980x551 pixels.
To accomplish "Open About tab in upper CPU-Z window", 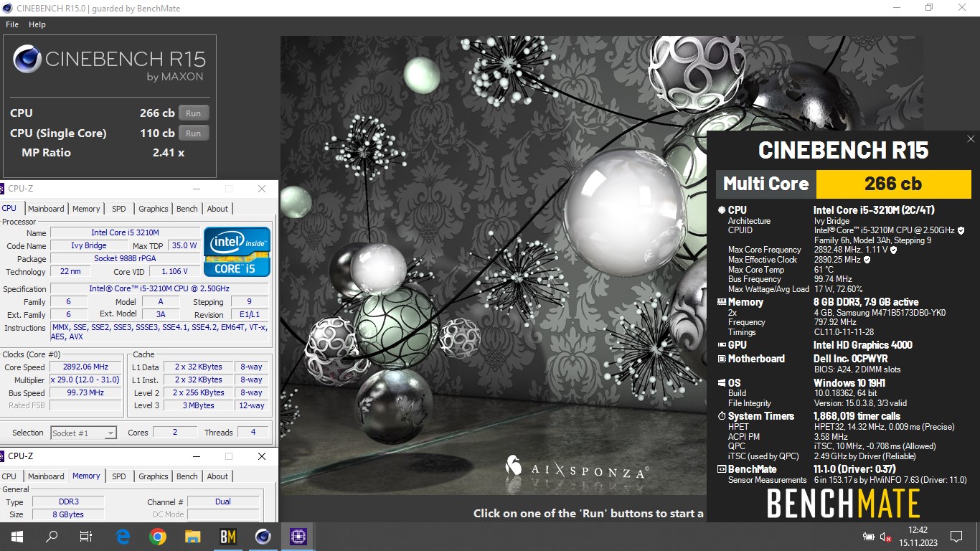I will pyautogui.click(x=217, y=209).
